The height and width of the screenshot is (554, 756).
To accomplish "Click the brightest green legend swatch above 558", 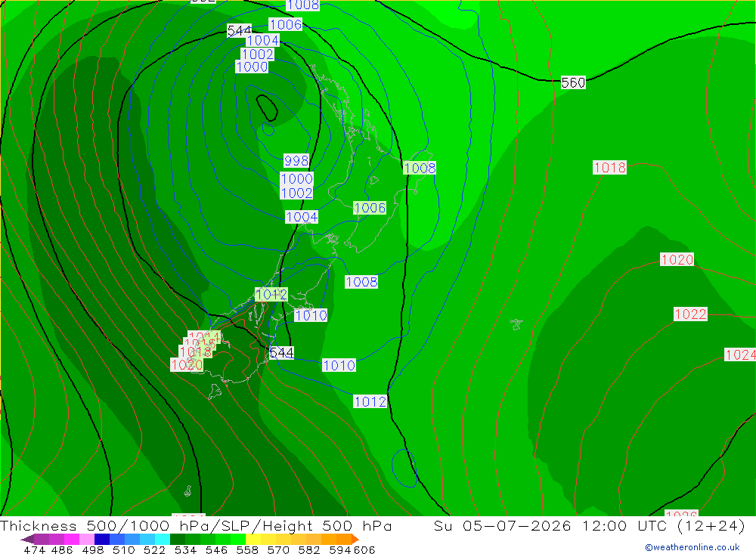I will [238, 539].
